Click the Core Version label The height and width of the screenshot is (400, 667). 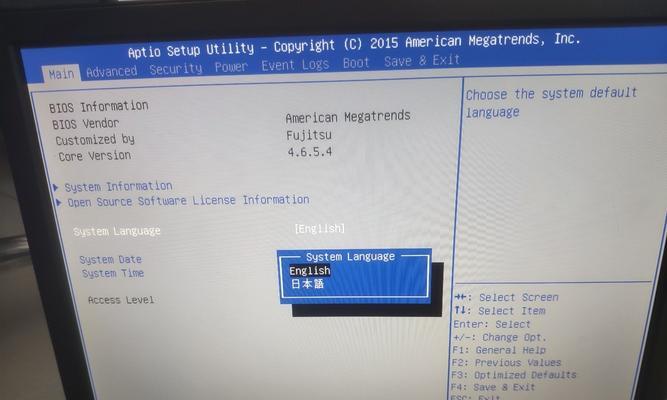pos(94,156)
